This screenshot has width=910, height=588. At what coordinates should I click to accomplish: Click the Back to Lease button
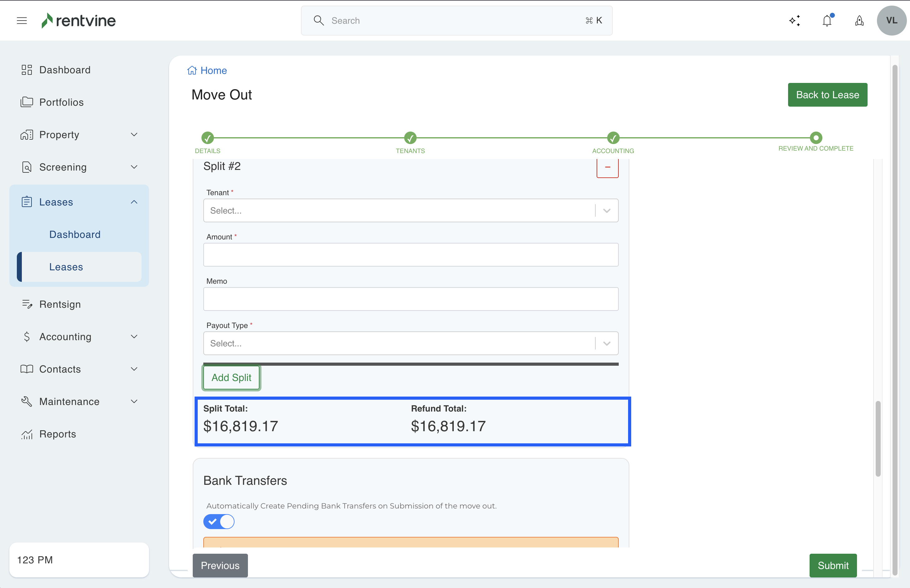pyautogui.click(x=827, y=95)
